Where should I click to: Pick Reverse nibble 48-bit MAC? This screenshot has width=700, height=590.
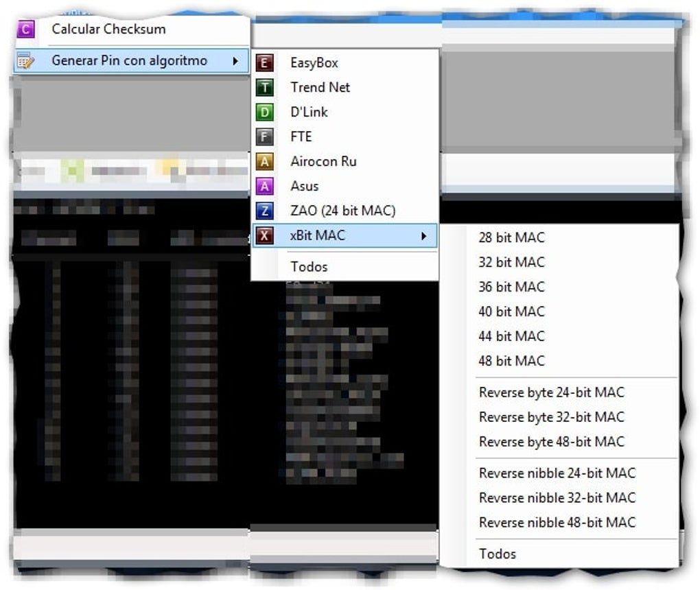[x=560, y=522]
